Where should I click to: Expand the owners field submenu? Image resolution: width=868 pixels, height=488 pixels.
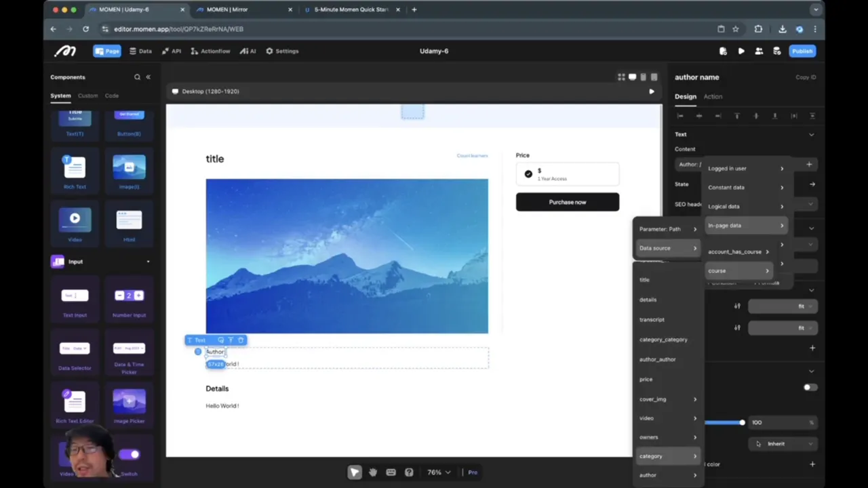click(668, 437)
